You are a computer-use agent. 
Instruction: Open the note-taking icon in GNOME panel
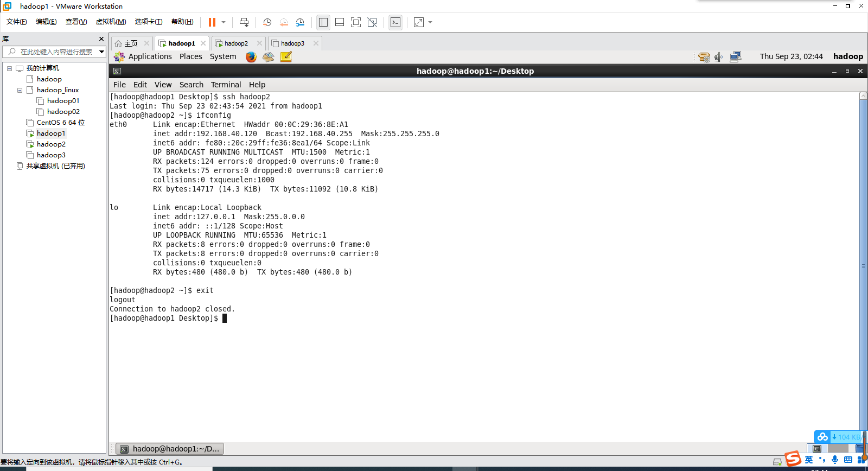286,56
